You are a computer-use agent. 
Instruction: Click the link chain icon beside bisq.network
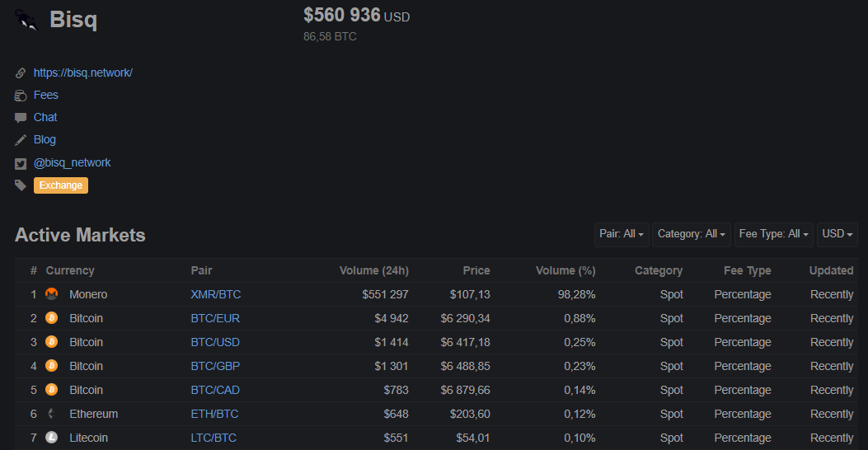click(x=21, y=73)
